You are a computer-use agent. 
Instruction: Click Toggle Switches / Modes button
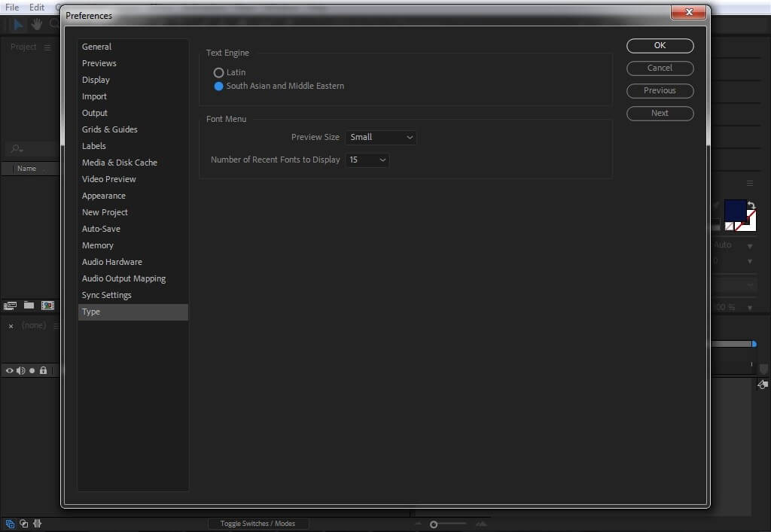click(x=258, y=524)
